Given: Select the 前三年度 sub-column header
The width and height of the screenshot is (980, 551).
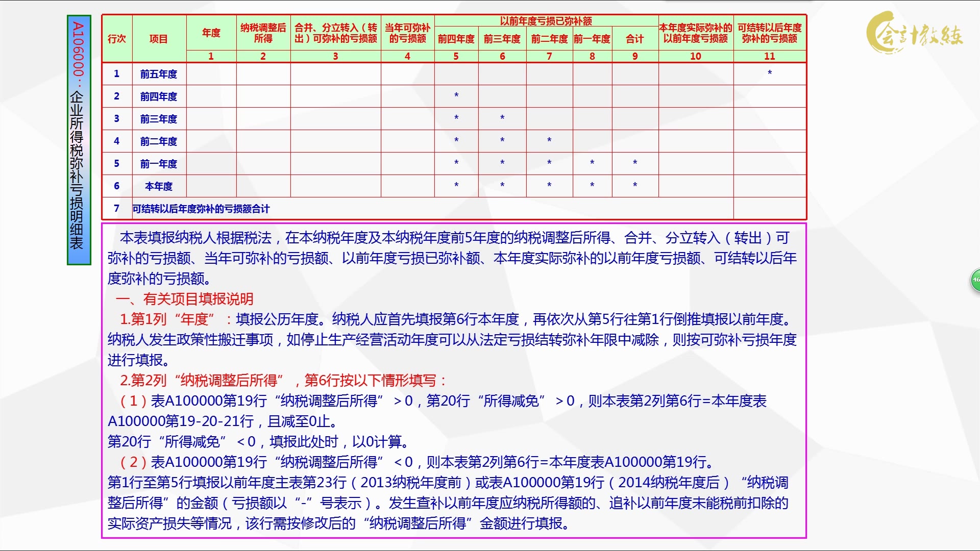Looking at the screenshot, I should click(502, 39).
